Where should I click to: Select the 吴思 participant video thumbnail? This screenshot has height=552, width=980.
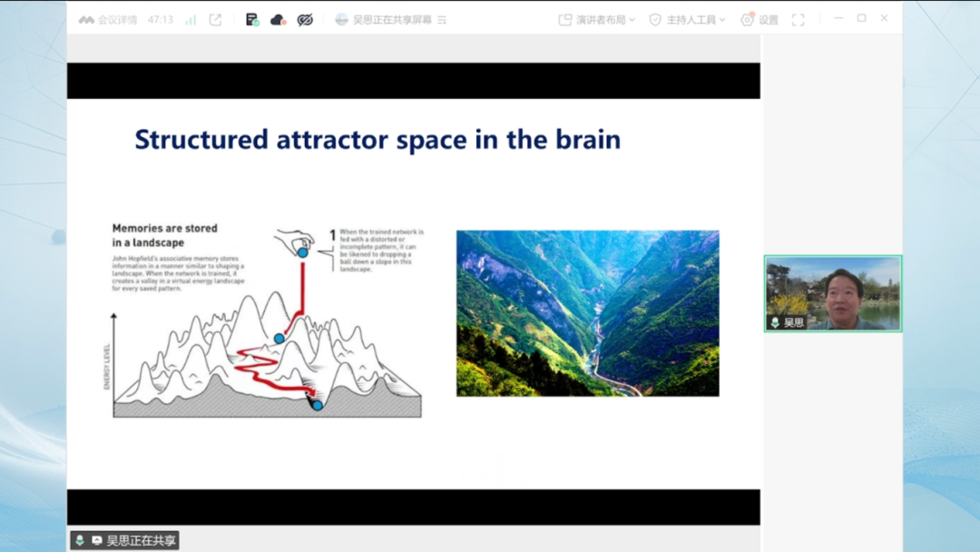[x=833, y=293]
